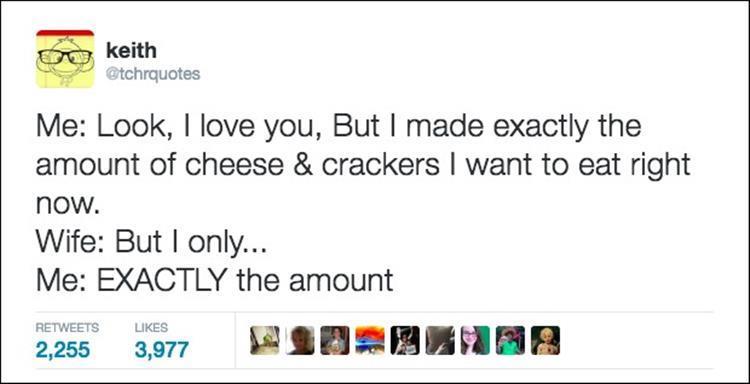This screenshot has height=384, width=750.
Task: Open the blonde doll-like figure avatar
Action: coord(545,340)
